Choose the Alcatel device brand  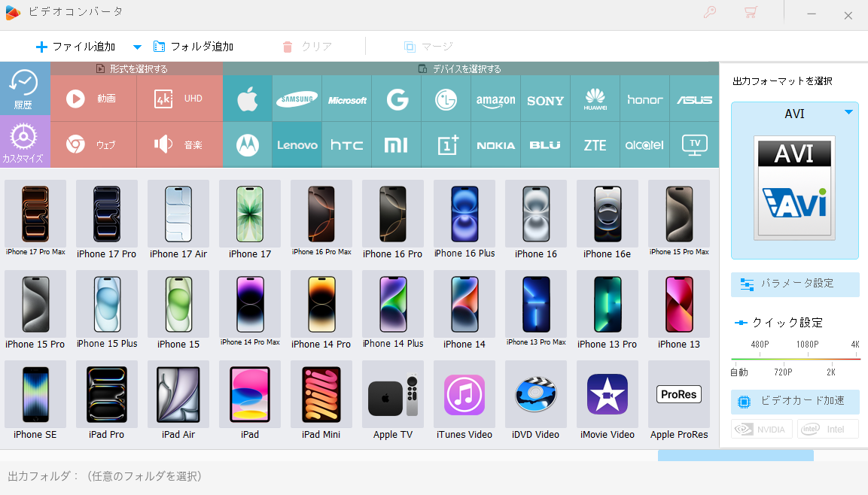tap(645, 145)
